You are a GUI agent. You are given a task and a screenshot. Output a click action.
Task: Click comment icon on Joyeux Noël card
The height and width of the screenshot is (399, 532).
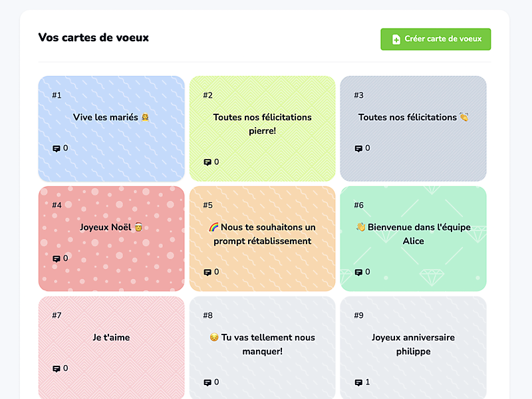pyautogui.click(x=57, y=259)
